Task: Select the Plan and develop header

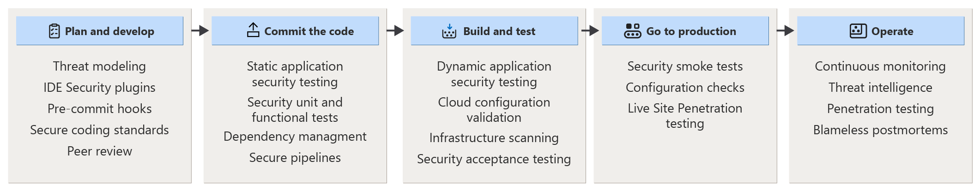Action: [x=109, y=31]
